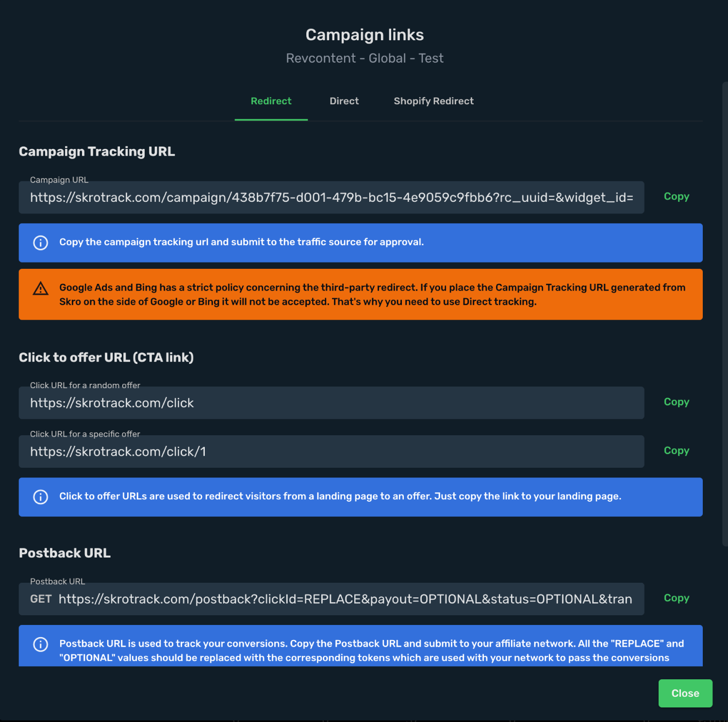The width and height of the screenshot is (728, 722).
Task: Click the info icon in the campaign tracking notice
Action: click(x=40, y=243)
